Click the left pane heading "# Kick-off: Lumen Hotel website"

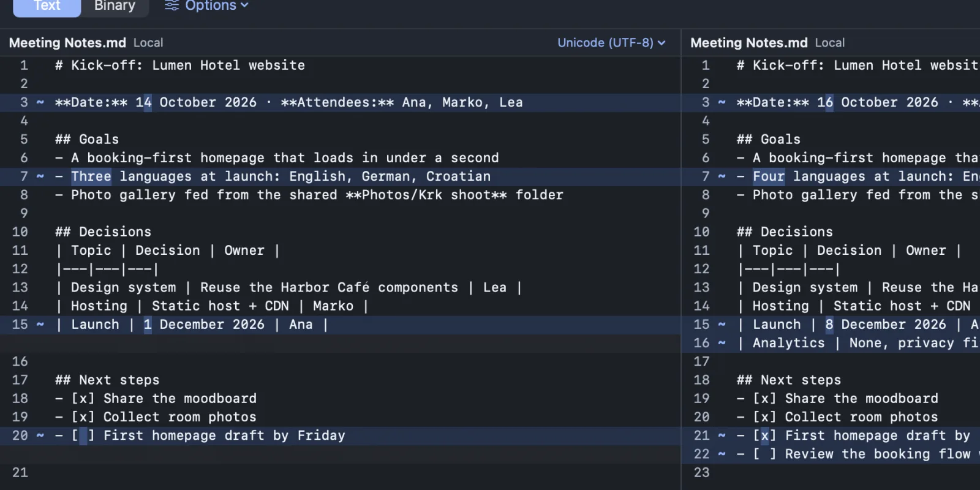pyautogui.click(x=180, y=66)
